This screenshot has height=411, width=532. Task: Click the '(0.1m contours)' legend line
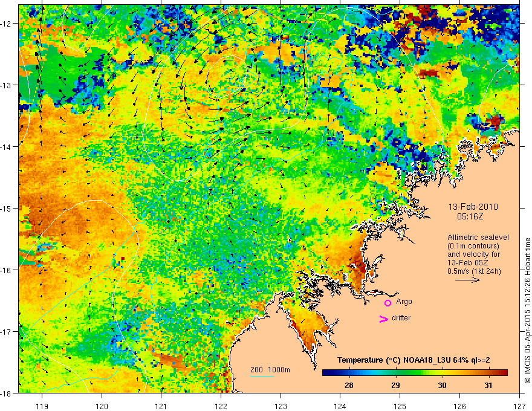[x=473, y=246]
